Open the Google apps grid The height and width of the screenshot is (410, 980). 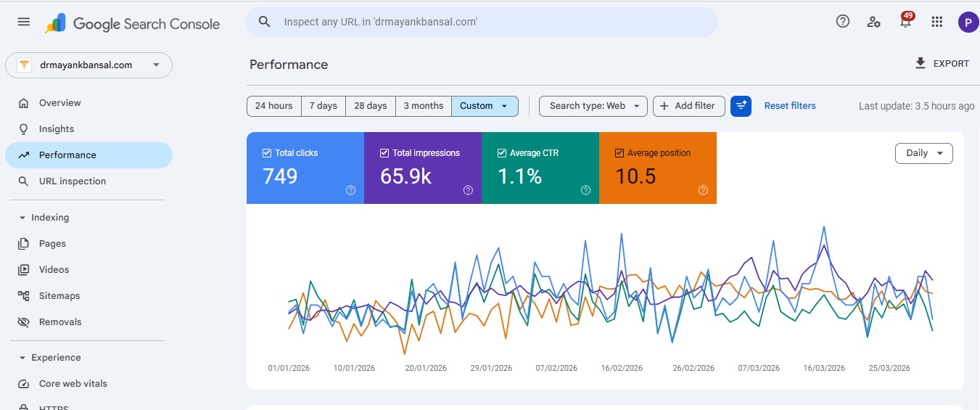(x=937, y=22)
